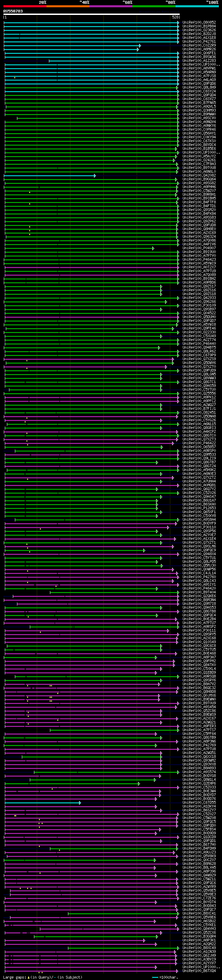Choose the UniRef100_O82451 entry

(199, 412)
